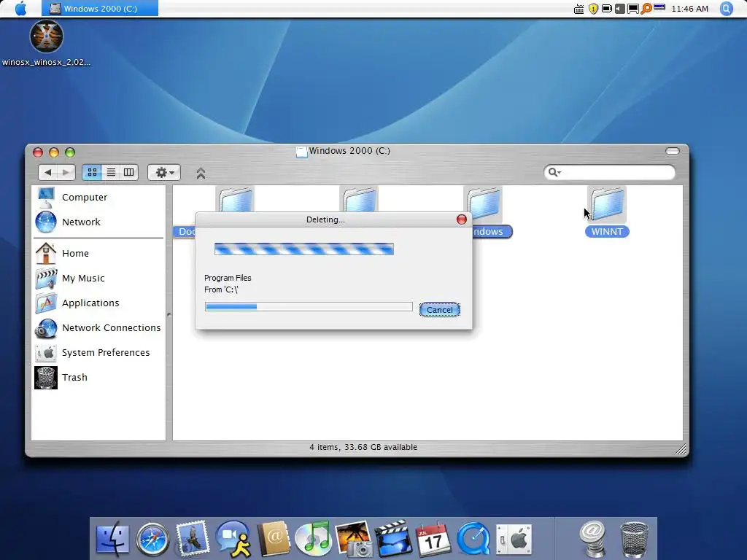Open System Preferences icon in the dock
The image size is (747, 560).
click(x=514, y=540)
